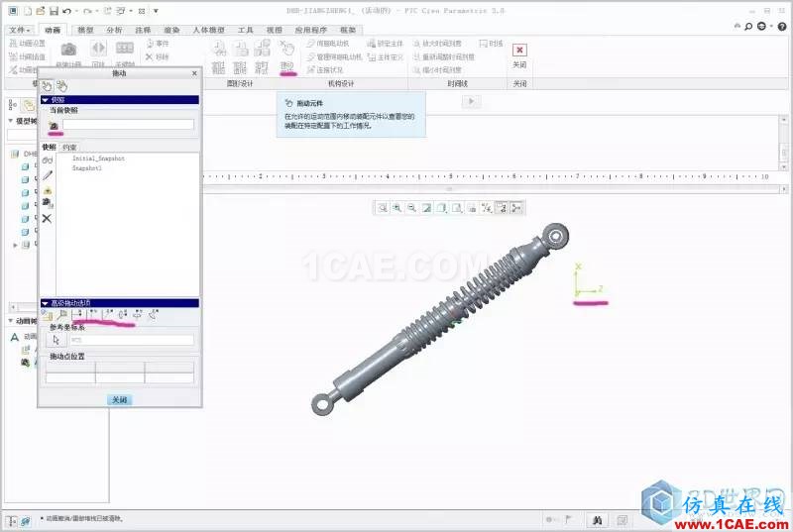Image resolution: width=793 pixels, height=532 pixels.
Task: Click the saved orientations icon in graphics toolbar
Action: click(x=457, y=208)
